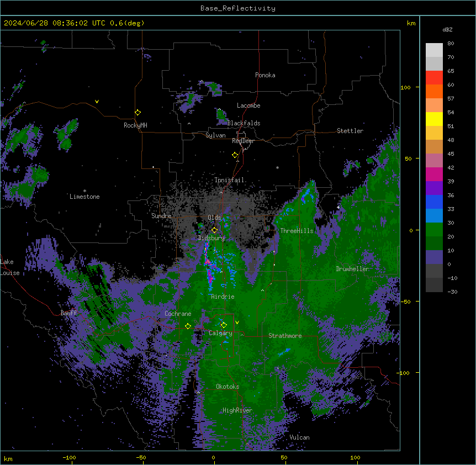Screen dimensions: 476x465
Task: Click the ThreeHills label
Action: tap(297, 231)
